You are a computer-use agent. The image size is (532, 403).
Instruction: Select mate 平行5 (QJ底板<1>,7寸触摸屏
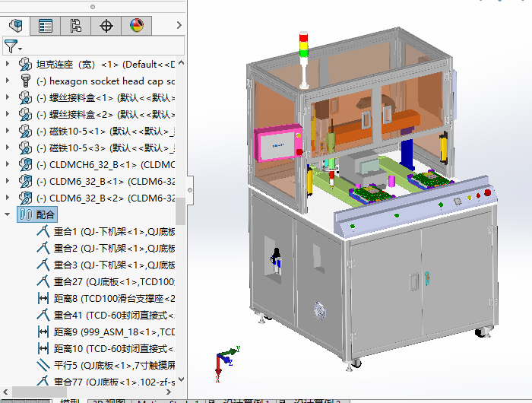tap(114, 365)
